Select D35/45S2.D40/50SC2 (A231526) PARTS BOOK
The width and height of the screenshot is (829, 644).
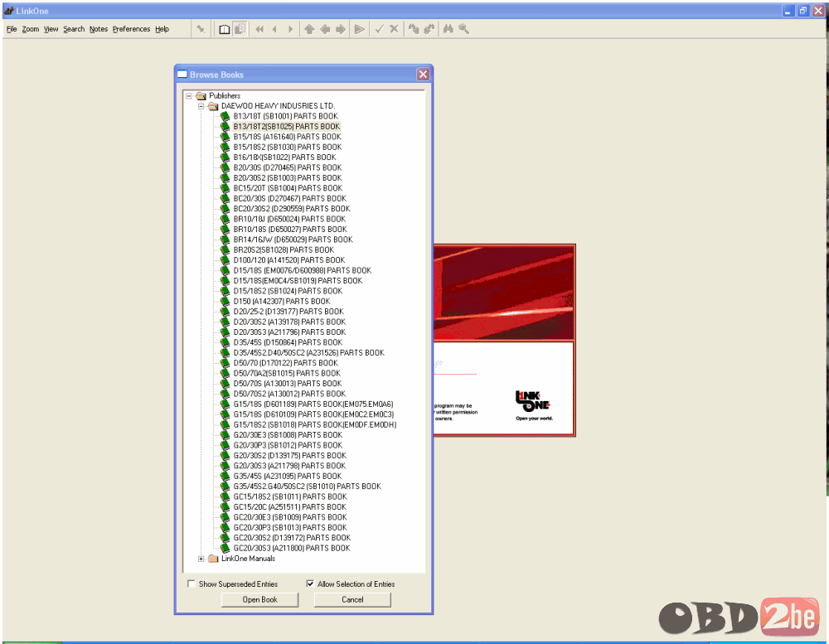(x=308, y=353)
